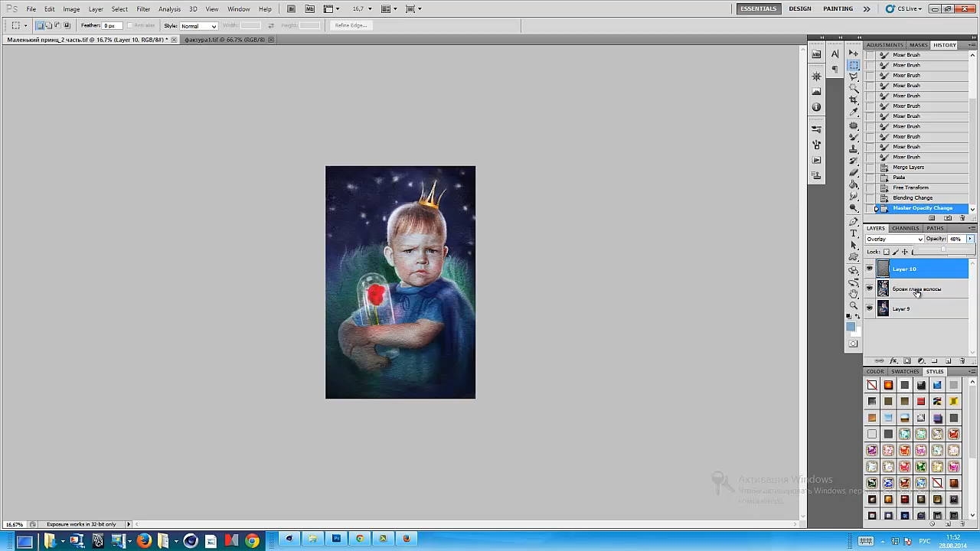The width and height of the screenshot is (980, 551).
Task: Open the Layer menu
Action: [x=96, y=9]
